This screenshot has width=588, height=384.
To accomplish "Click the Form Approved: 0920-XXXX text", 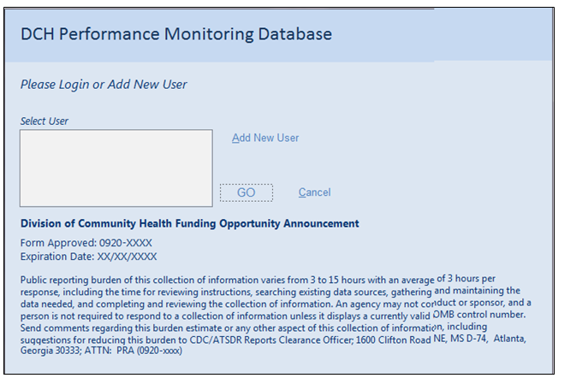I will click(86, 243).
